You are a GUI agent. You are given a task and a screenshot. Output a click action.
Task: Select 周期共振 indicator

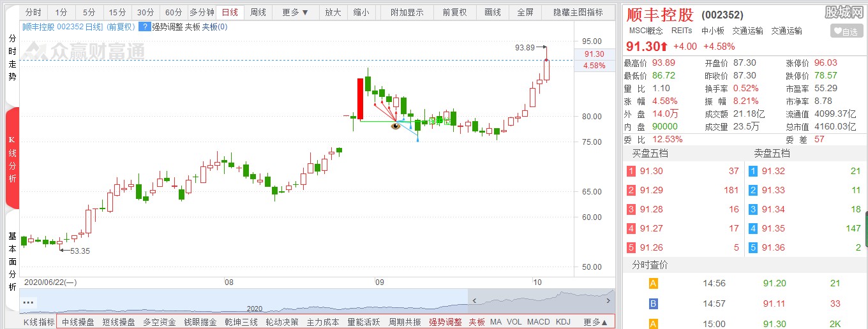[x=405, y=322]
